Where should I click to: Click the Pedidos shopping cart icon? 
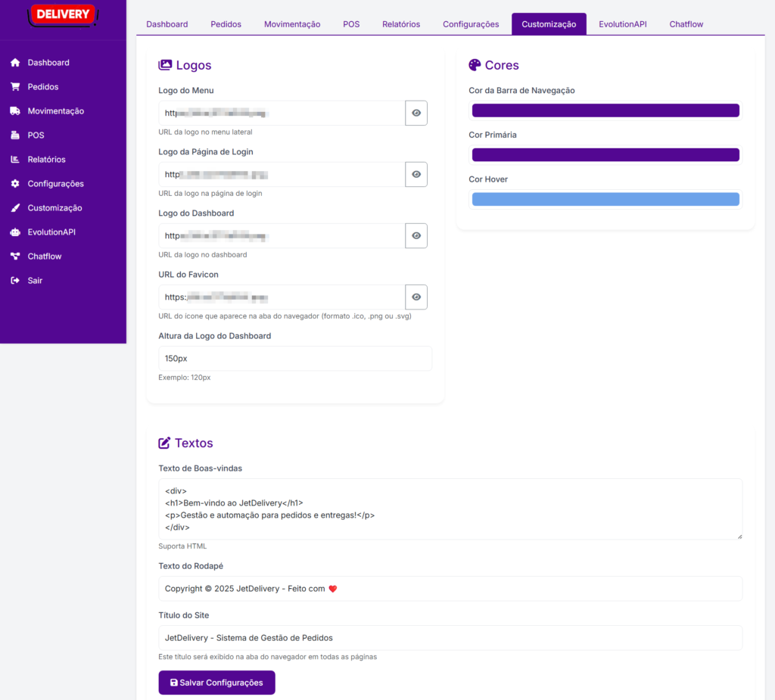point(15,87)
